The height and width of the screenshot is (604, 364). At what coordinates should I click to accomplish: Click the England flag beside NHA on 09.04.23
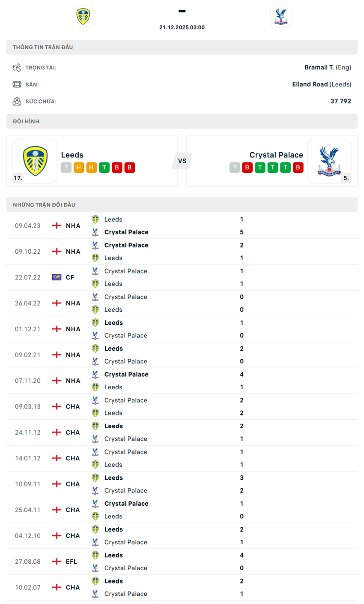(x=56, y=225)
